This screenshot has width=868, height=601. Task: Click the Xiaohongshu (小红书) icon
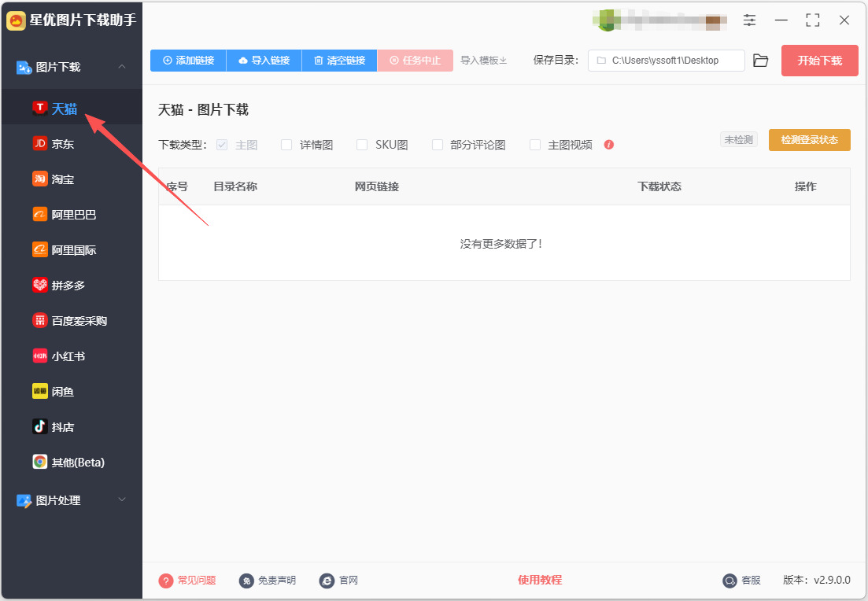[40, 356]
